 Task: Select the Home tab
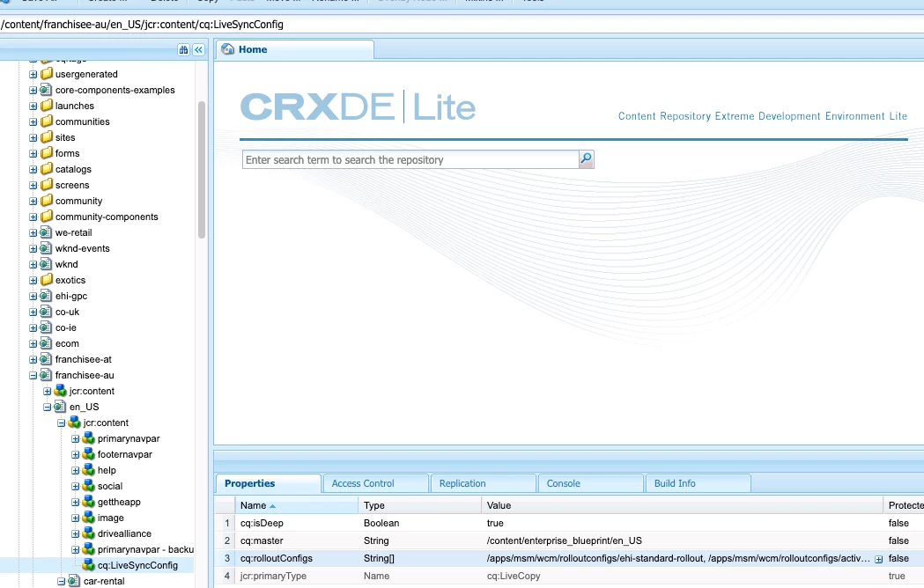point(295,49)
